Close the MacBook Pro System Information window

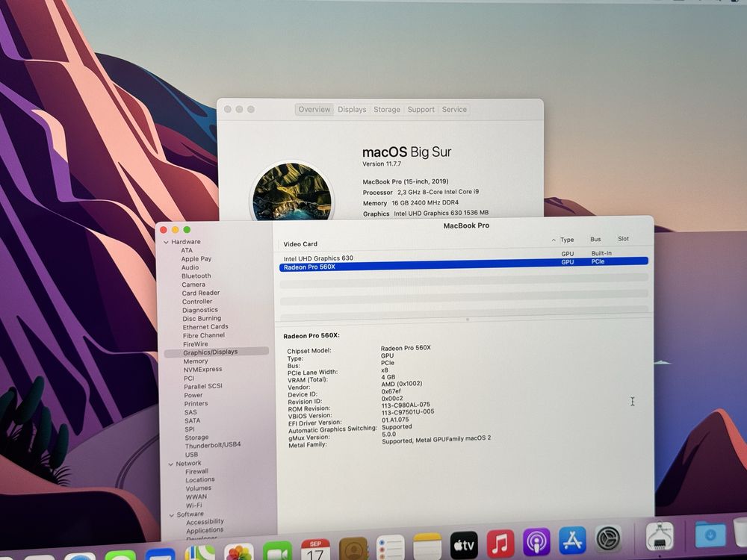[x=164, y=230]
